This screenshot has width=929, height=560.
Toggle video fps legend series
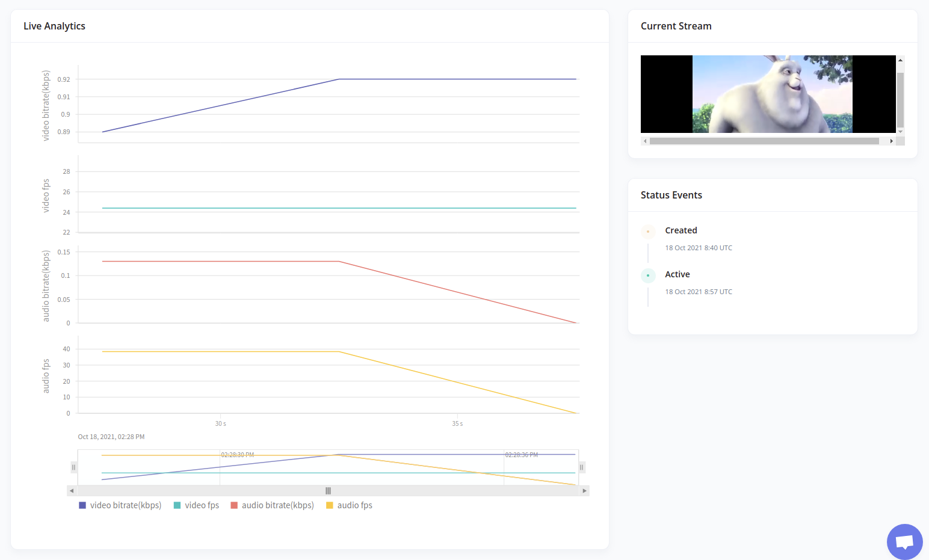coord(196,505)
